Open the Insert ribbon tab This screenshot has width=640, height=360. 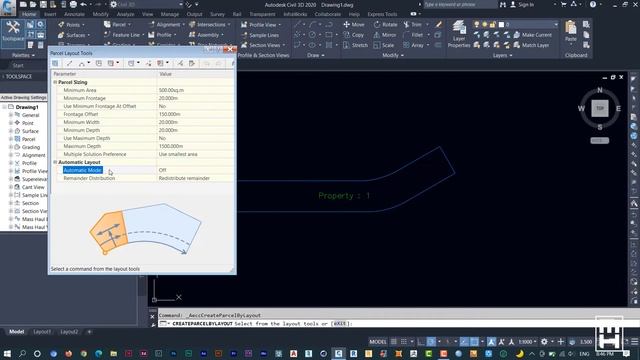(50, 14)
